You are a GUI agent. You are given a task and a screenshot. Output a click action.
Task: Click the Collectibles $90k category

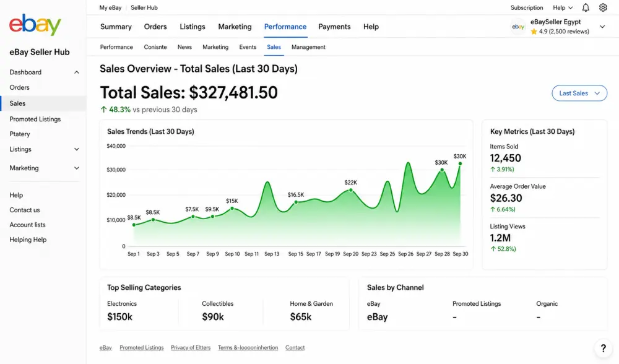pos(217,310)
